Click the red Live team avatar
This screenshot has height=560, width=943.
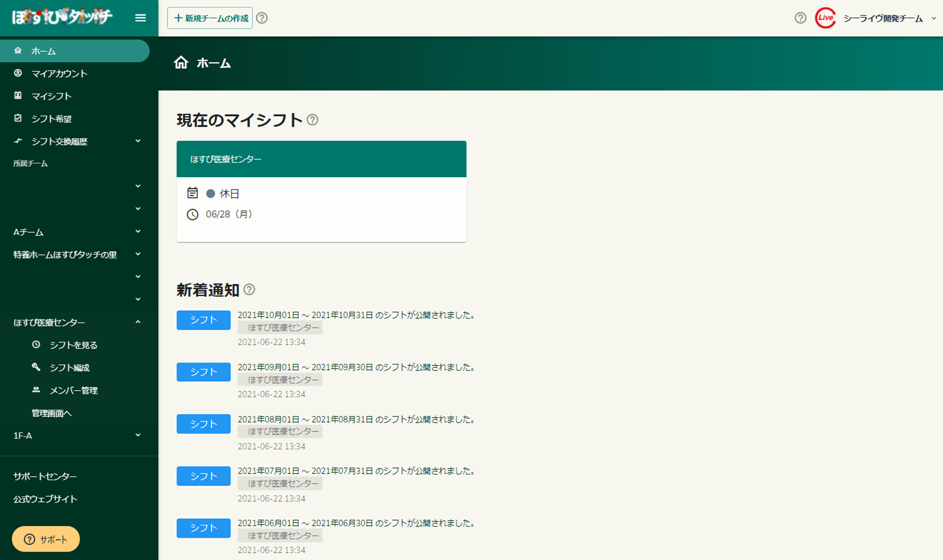(825, 18)
